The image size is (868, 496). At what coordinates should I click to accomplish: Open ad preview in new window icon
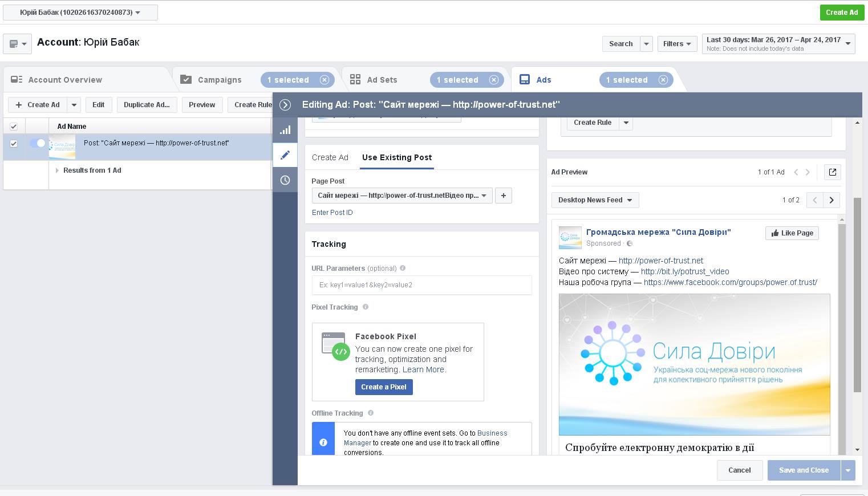coord(832,172)
